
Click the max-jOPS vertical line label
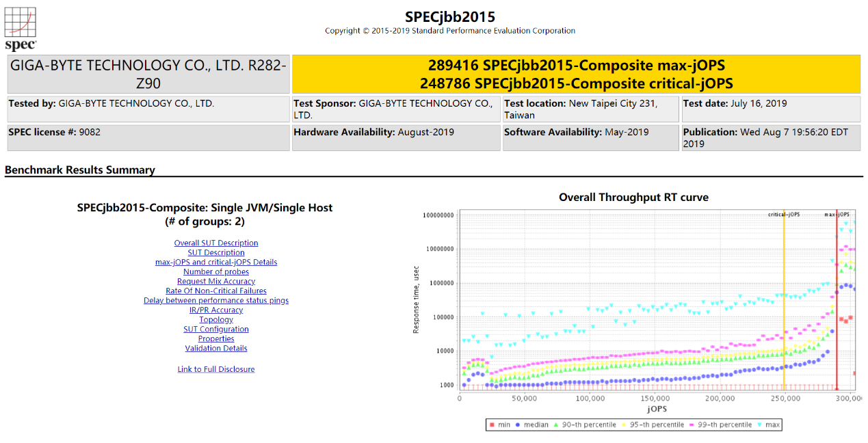pyautogui.click(x=837, y=214)
